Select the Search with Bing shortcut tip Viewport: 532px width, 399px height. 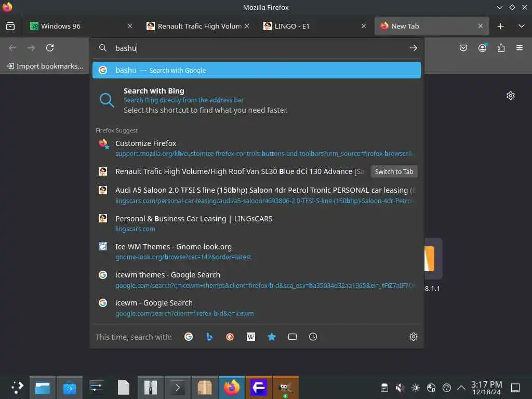(x=257, y=100)
